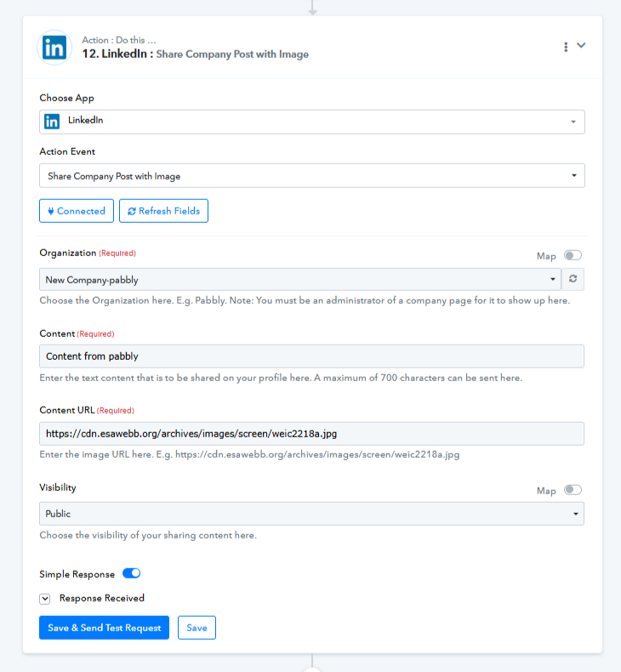Toggle the Map switch for Visibility
This screenshot has height=672, width=621.
click(573, 490)
